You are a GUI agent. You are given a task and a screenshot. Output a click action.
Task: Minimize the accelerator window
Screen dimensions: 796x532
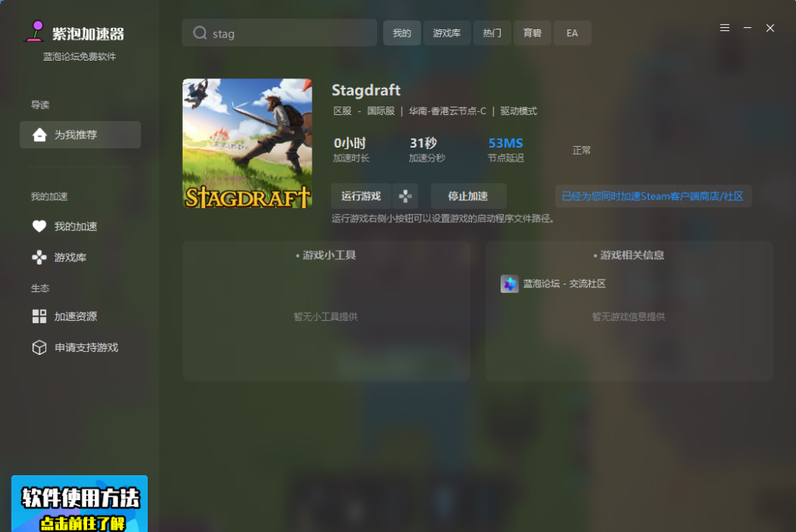(x=747, y=28)
